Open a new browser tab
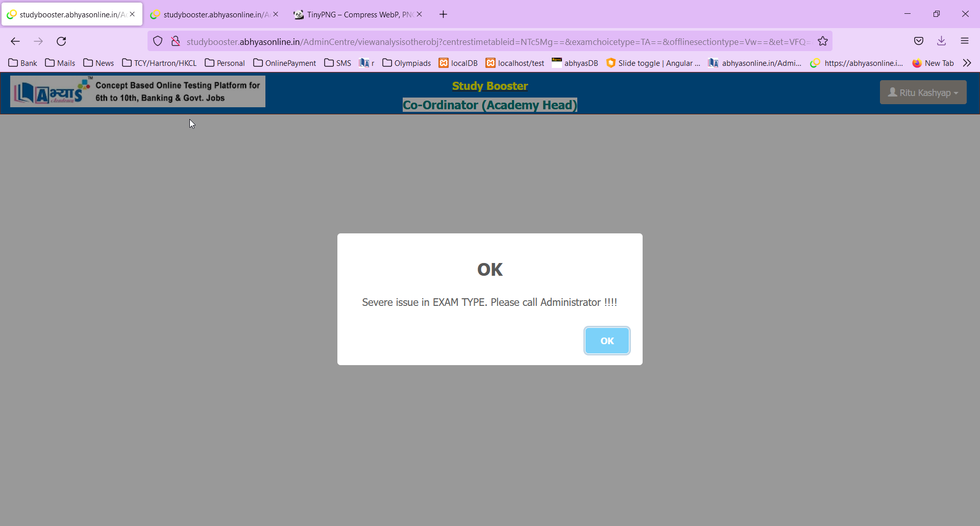The height and width of the screenshot is (526, 980). pyautogui.click(x=443, y=14)
